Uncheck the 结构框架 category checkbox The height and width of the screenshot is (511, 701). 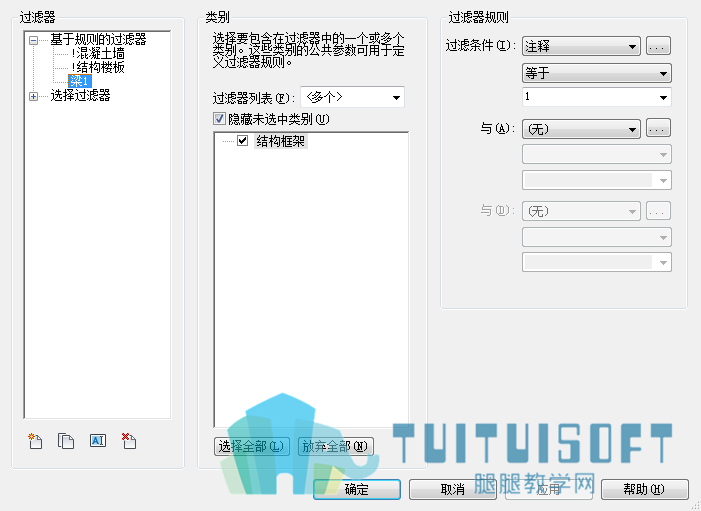point(242,141)
